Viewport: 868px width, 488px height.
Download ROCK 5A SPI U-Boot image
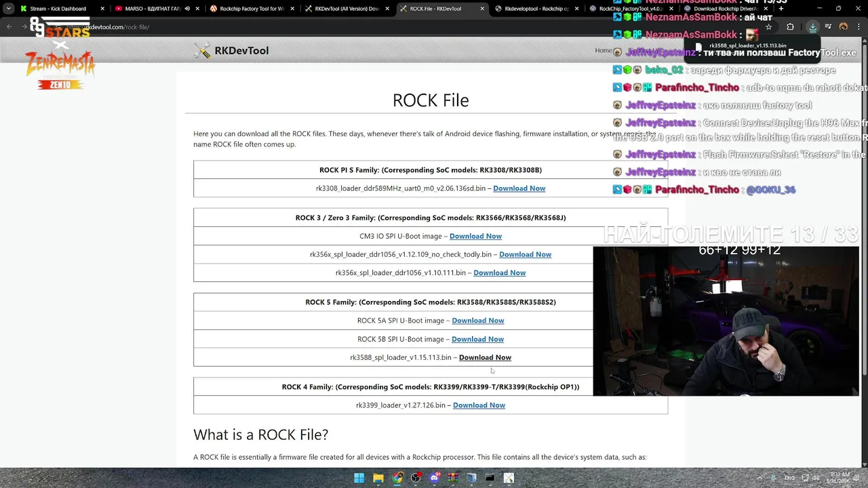(x=478, y=321)
